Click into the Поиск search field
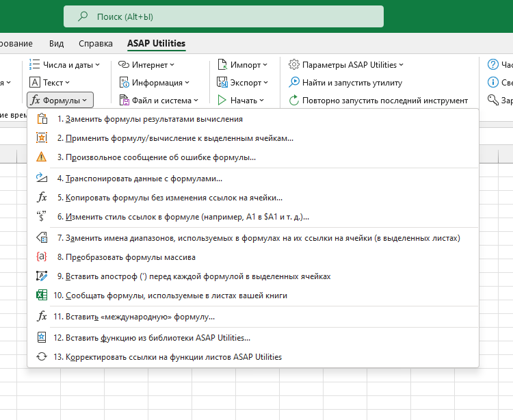 224,16
